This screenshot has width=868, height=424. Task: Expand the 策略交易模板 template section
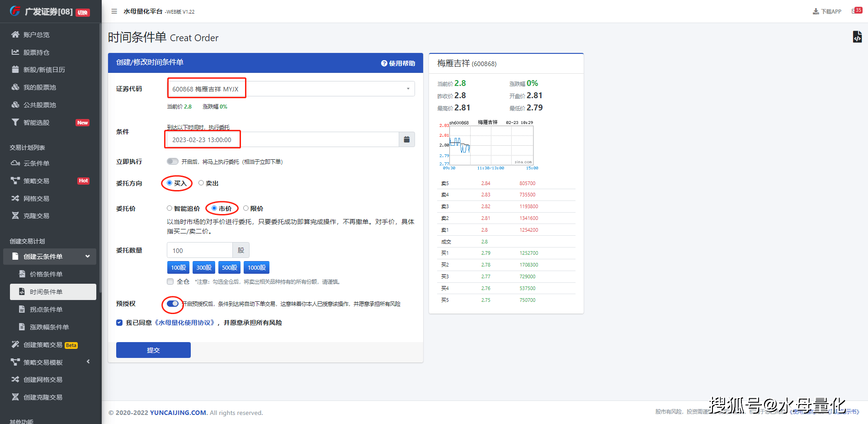point(88,362)
